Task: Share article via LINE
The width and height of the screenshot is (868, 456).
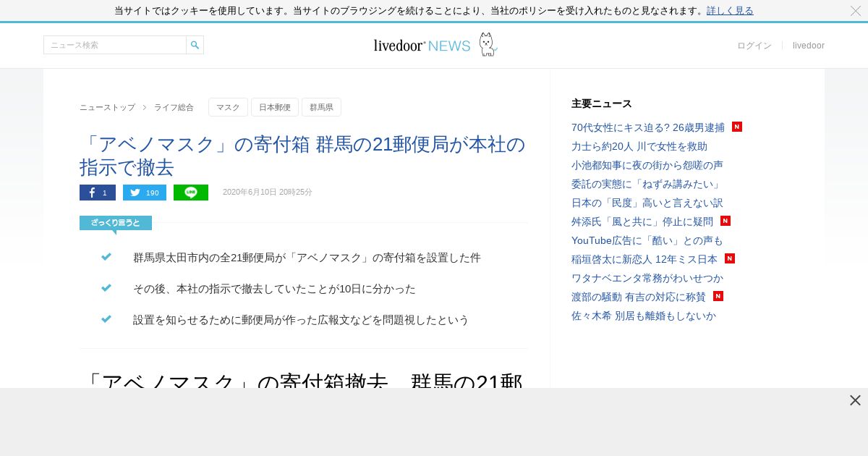Action: pos(191,193)
